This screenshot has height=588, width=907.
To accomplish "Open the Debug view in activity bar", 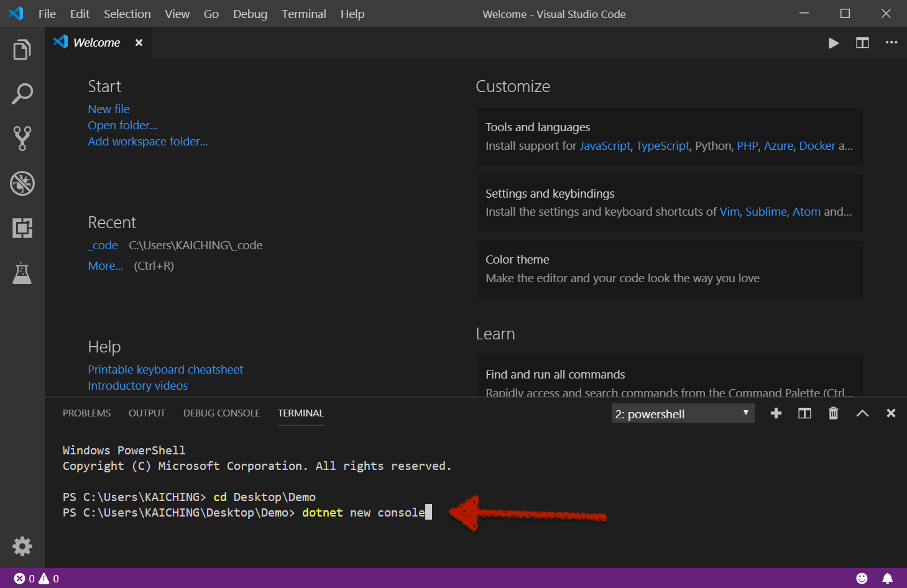I will (22, 183).
